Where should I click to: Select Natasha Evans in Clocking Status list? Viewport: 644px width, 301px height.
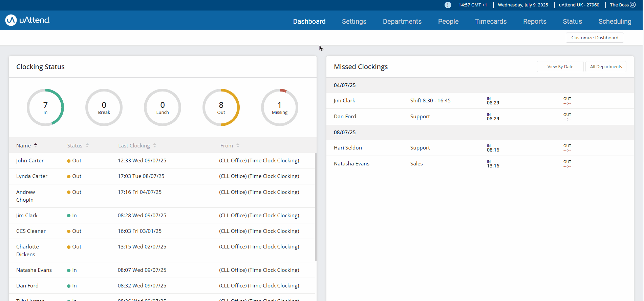[x=34, y=270]
